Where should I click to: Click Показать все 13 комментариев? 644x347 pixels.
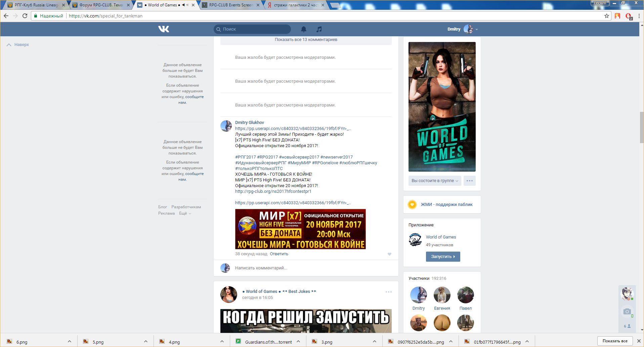pyautogui.click(x=306, y=40)
